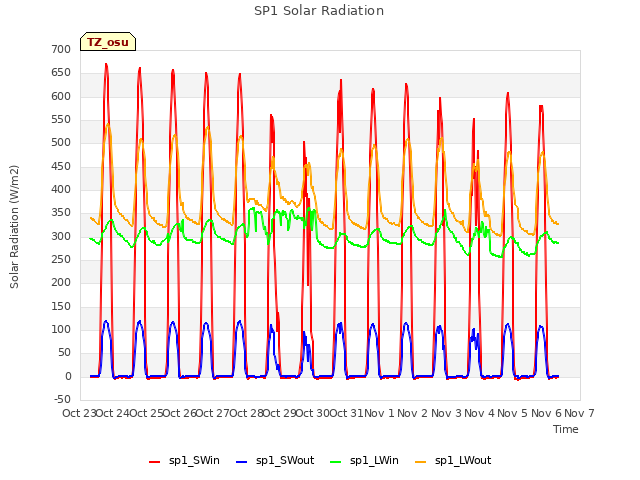This screenshot has width=640, height=480.
Task: Select the Nov 6 date tick label
Action: point(546,413)
